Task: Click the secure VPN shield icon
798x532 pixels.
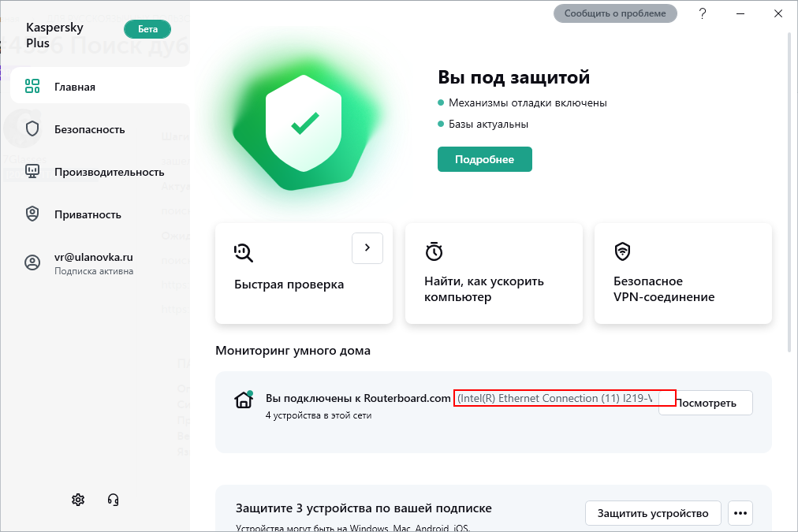Action: [622, 251]
